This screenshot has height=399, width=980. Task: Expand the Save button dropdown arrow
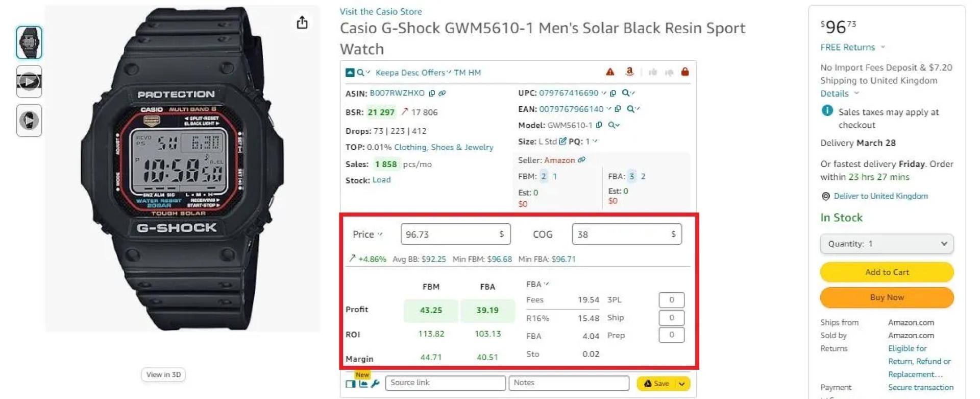point(682,384)
